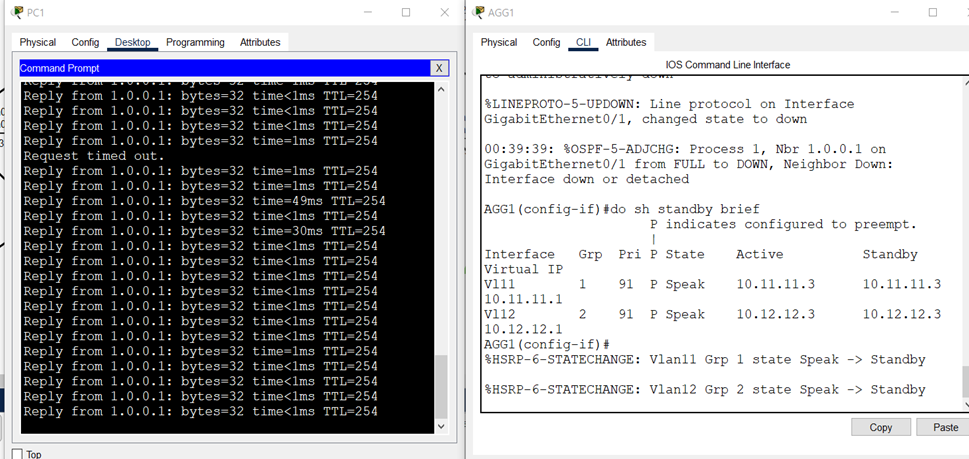The height and width of the screenshot is (459, 969).
Task: Click the Vlan12 Grp 2 HSRP statechange message
Action: 705,389
